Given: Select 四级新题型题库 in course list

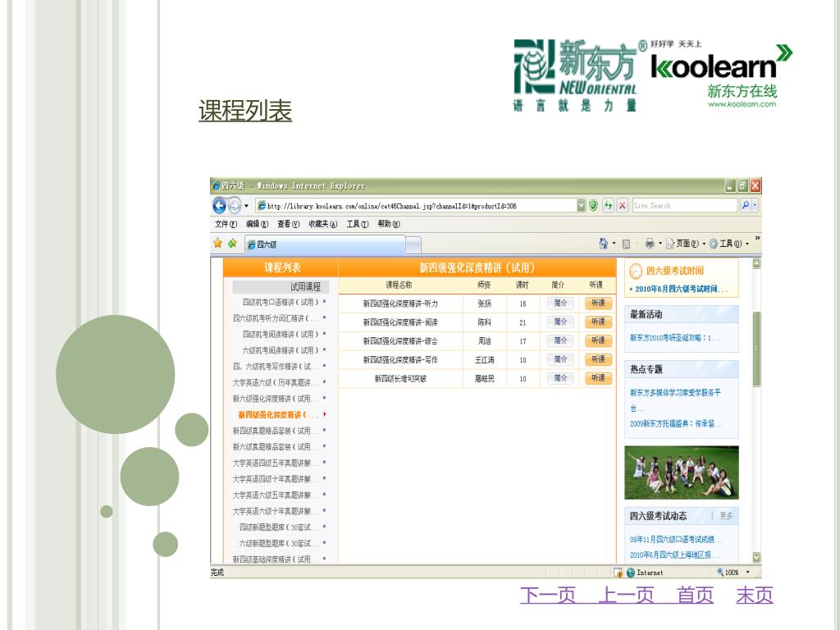Looking at the screenshot, I should [x=279, y=527].
